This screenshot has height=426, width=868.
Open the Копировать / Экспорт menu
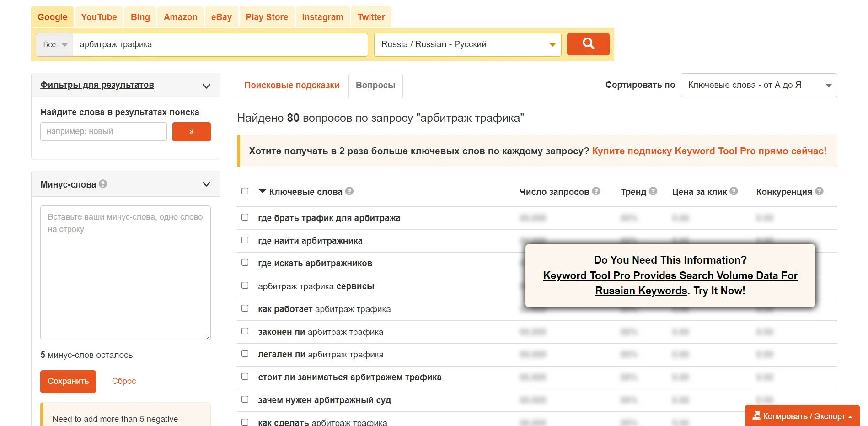pyautogui.click(x=802, y=416)
